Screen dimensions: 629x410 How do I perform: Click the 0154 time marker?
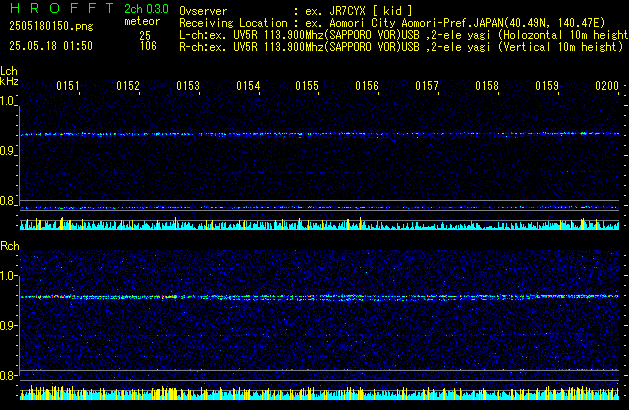pos(248,86)
